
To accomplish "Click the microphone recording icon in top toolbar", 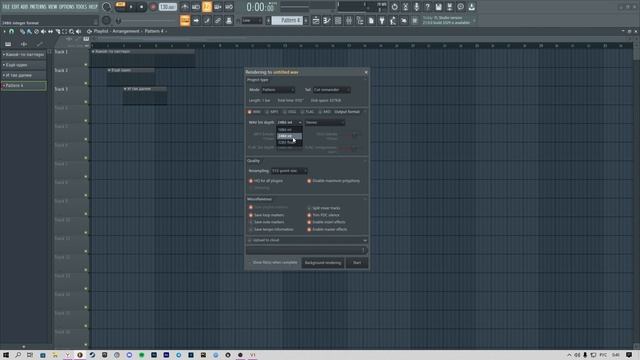I will pyautogui.click(x=416, y=7).
